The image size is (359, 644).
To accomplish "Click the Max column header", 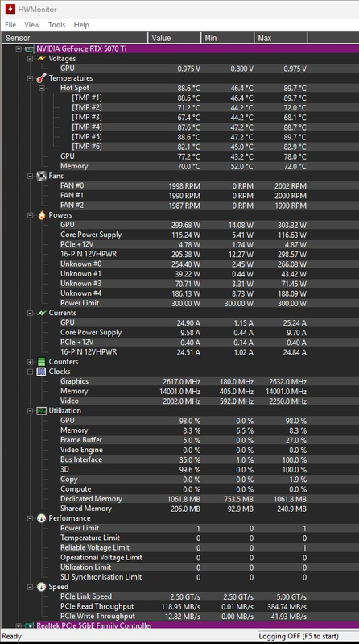I will coord(281,38).
